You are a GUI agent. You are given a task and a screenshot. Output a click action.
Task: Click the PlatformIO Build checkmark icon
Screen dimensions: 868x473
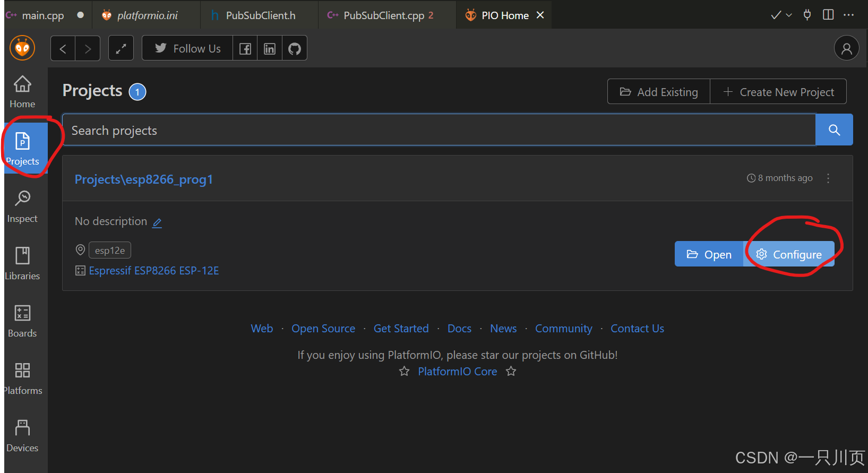pos(776,15)
